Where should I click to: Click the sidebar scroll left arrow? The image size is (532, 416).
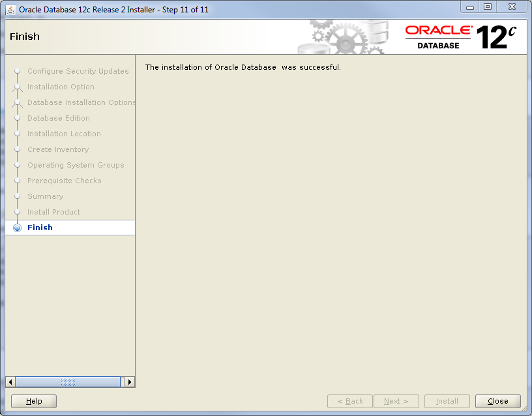click(x=10, y=382)
